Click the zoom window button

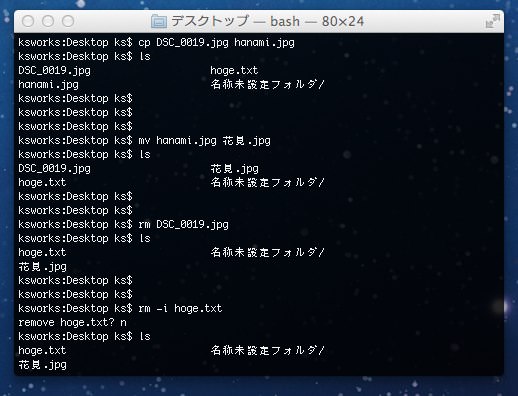point(68,21)
